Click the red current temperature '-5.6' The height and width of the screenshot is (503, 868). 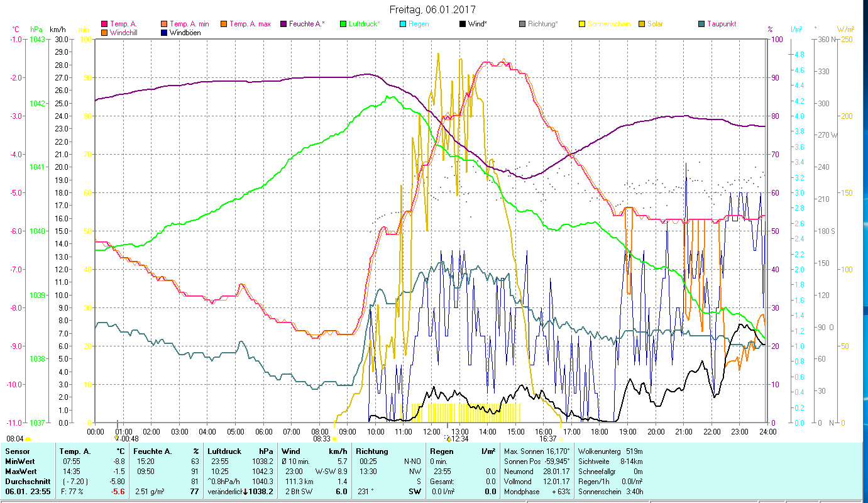tap(118, 491)
